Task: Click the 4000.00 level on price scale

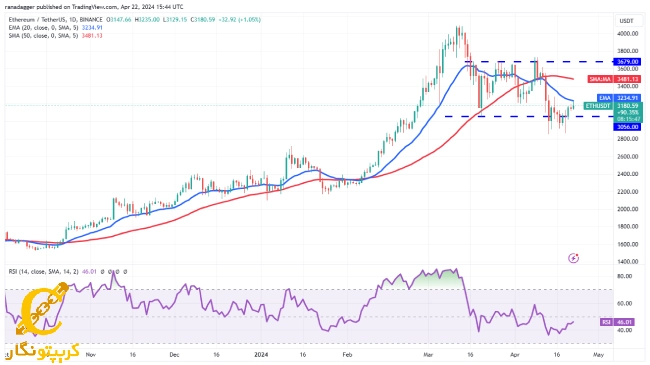Action: (627, 34)
